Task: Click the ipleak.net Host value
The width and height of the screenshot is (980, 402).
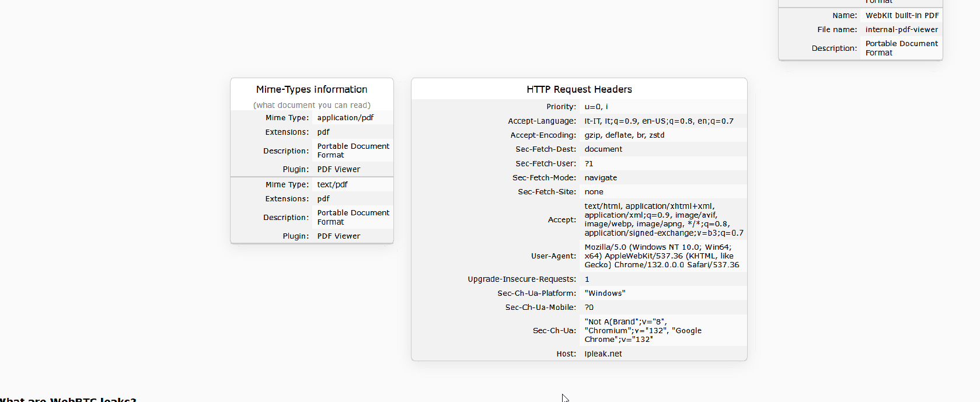Action: tap(603, 354)
